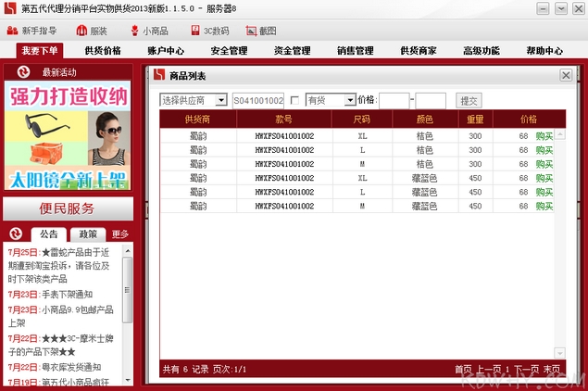This screenshot has width=588, height=391.
Task: Open the title bar dropdown arrow menu
Action: click(537, 8)
